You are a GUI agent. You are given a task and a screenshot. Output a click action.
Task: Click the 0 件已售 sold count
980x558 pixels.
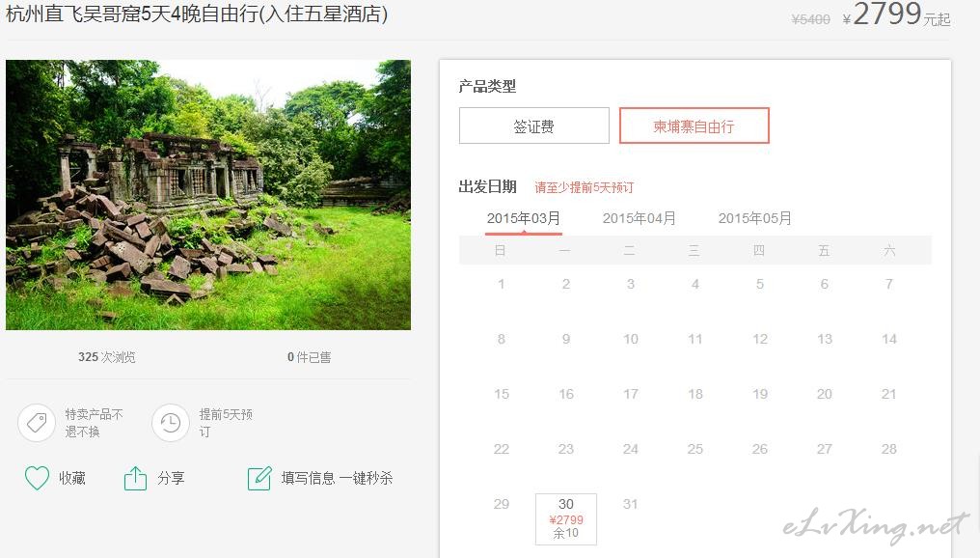click(310, 357)
